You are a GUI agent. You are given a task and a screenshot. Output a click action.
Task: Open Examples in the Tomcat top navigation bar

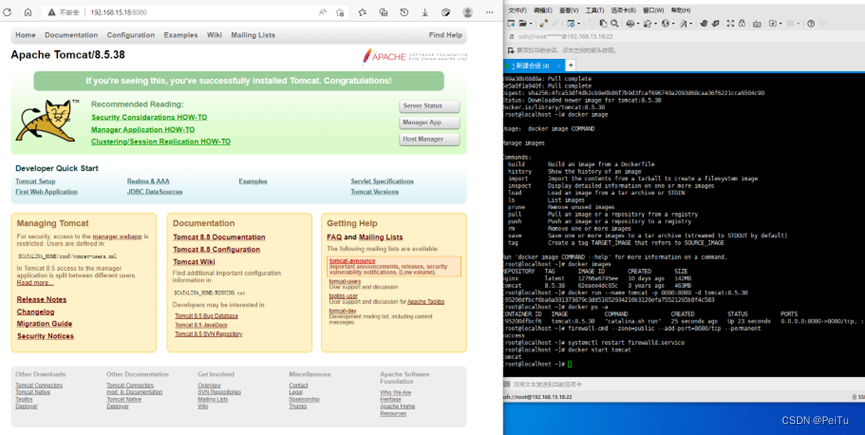coord(180,35)
